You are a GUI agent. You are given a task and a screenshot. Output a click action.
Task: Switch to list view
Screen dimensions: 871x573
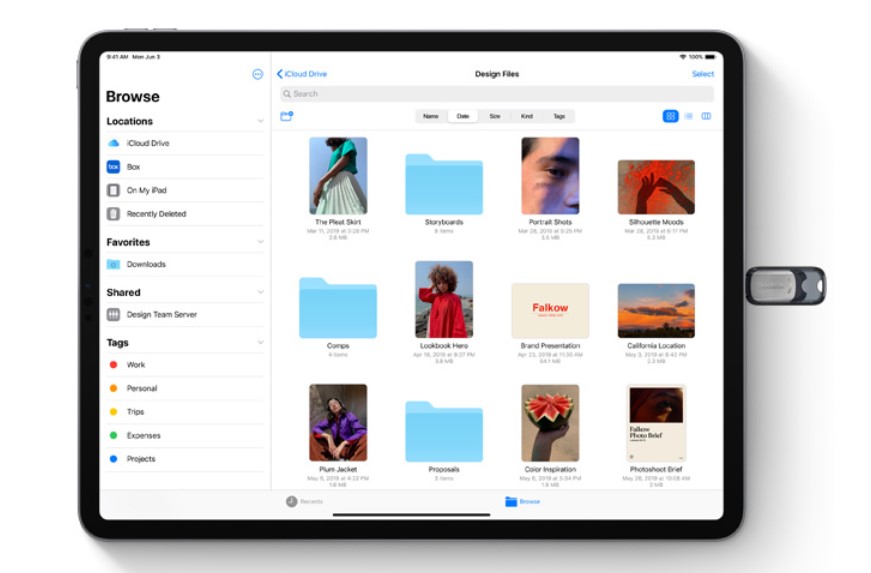click(x=688, y=116)
